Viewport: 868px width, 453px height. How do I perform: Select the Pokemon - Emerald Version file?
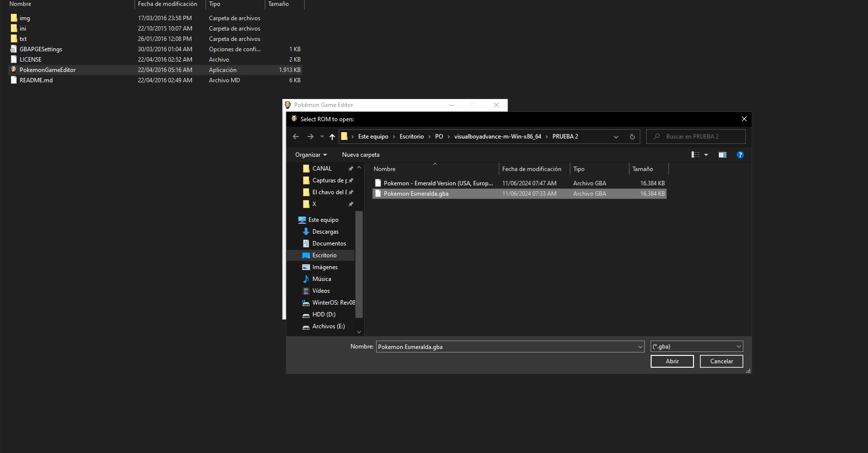tap(438, 183)
